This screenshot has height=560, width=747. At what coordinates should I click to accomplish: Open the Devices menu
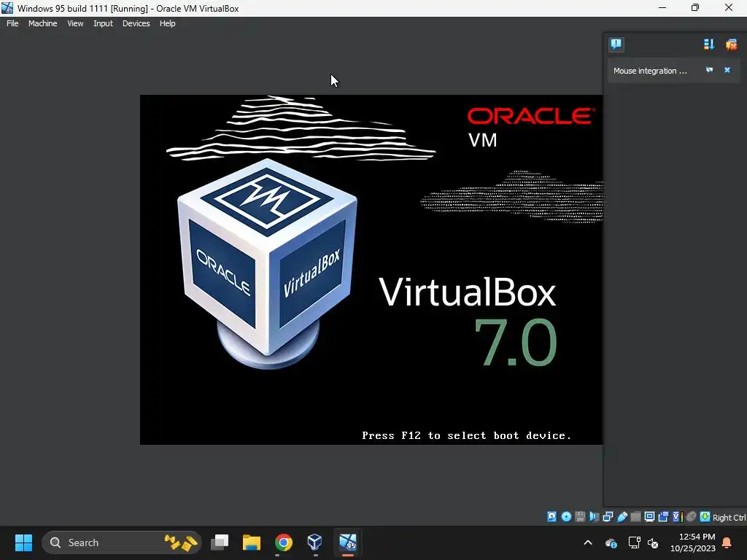136,23
